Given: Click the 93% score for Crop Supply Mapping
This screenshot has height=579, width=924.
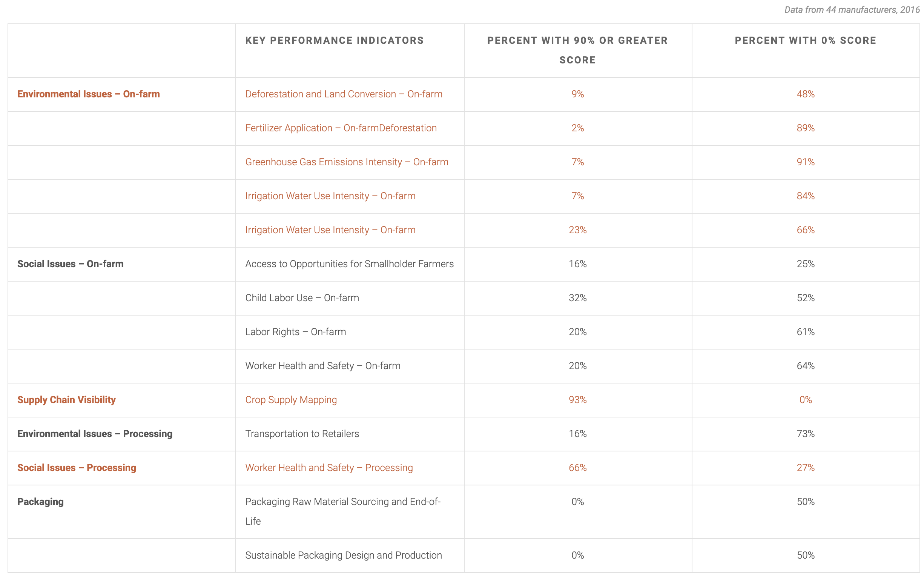Looking at the screenshot, I should click(577, 400).
